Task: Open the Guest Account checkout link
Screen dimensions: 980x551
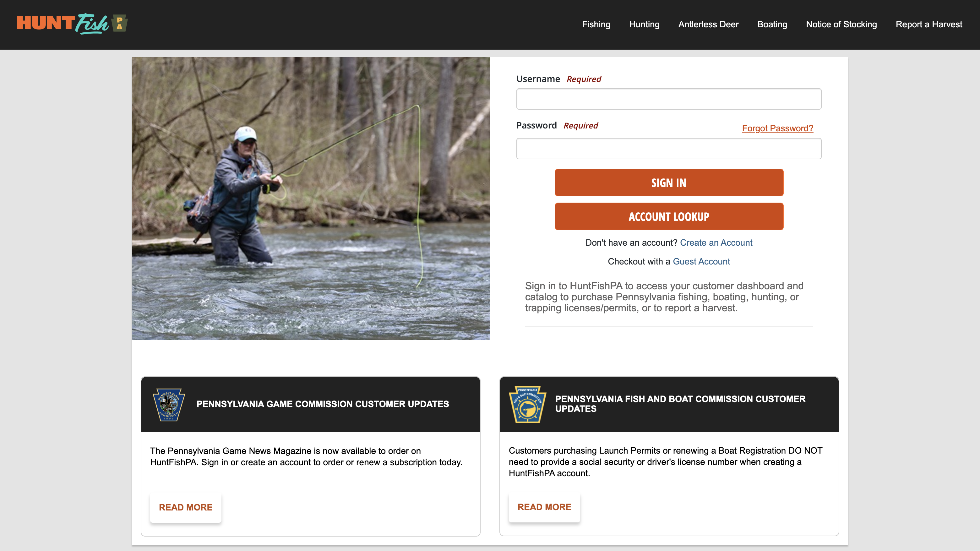Action: (701, 261)
